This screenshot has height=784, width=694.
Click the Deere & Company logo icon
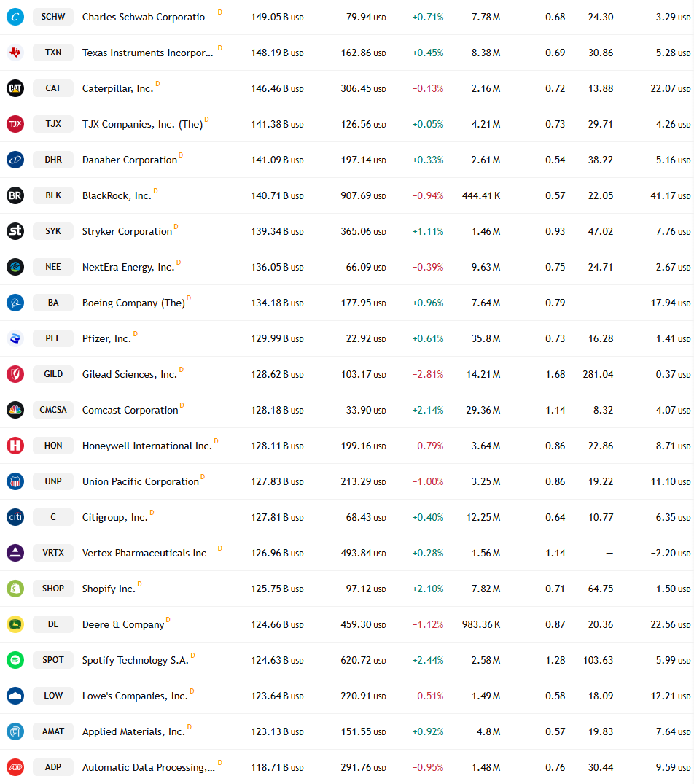pyautogui.click(x=15, y=624)
